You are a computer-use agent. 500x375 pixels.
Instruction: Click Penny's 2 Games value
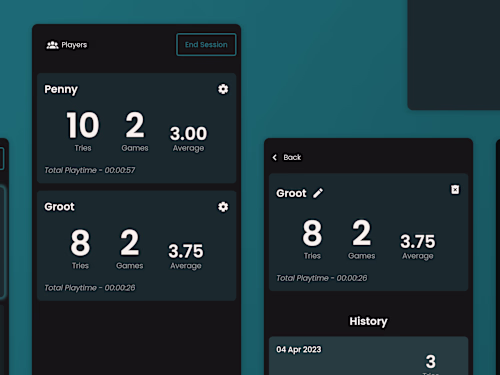[135, 125]
